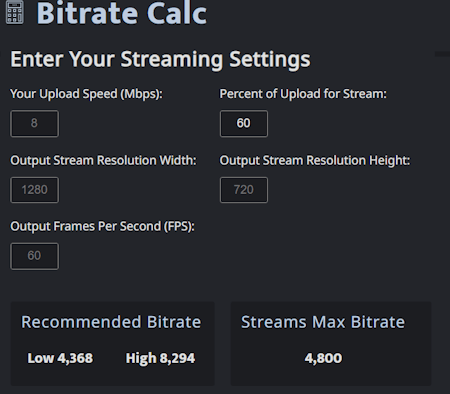The height and width of the screenshot is (394, 450).
Task: Click empty space between Low and High values
Action: click(x=109, y=358)
